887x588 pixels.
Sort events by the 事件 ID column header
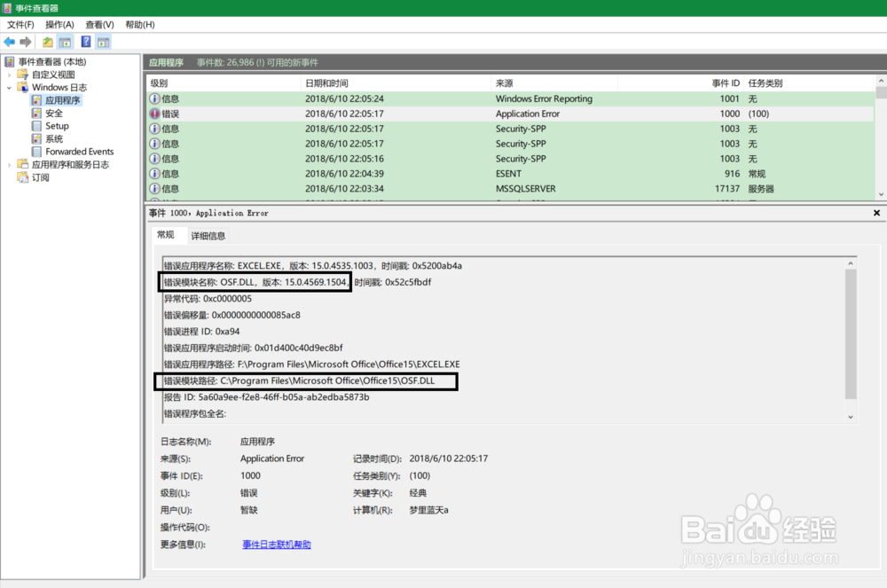pyautogui.click(x=680, y=83)
